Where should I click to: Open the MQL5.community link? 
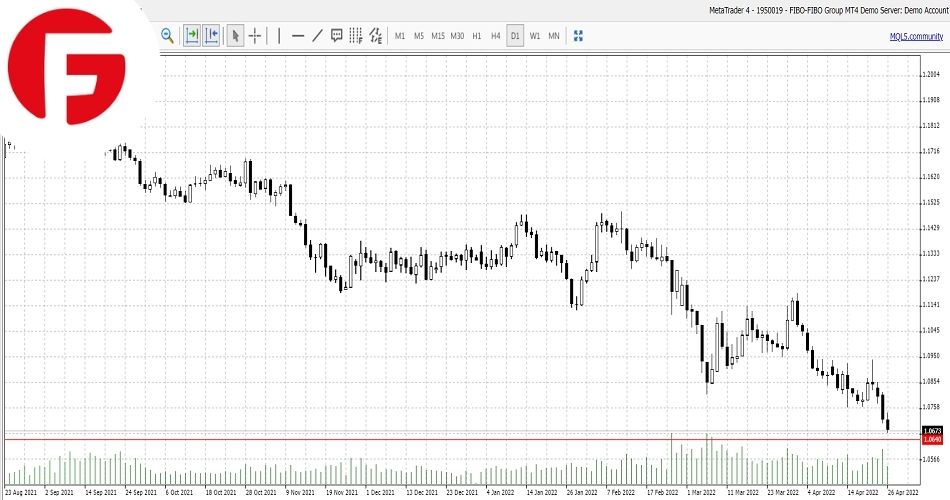tap(916, 36)
